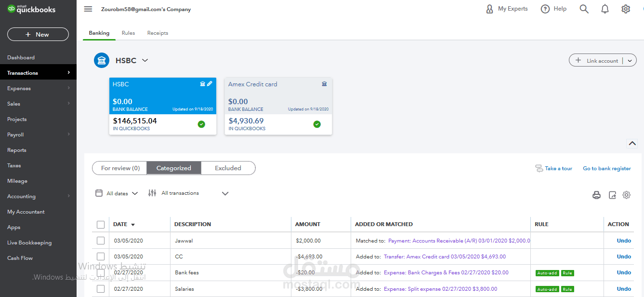This screenshot has width=644, height=297.
Task: Collapse the account cards panel
Action: 632,143
